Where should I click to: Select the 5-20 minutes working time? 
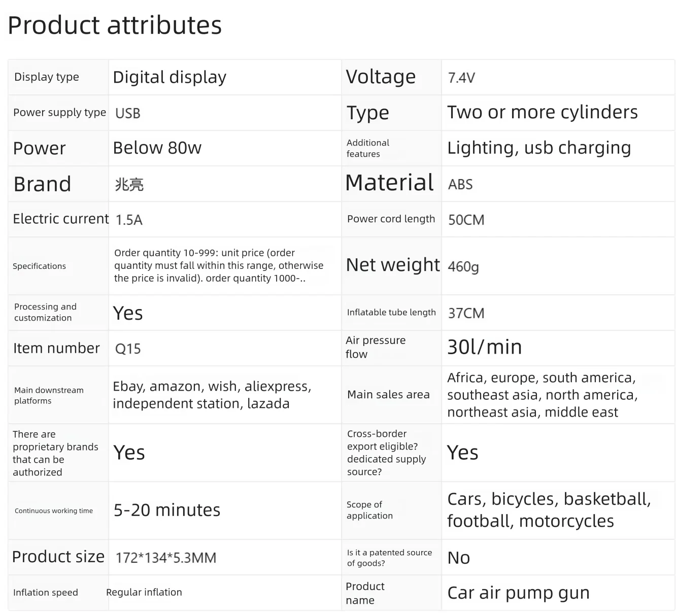coord(167,510)
